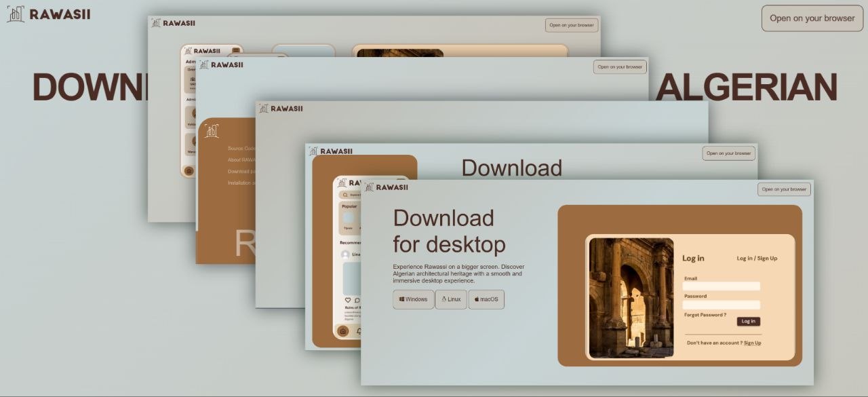Click the RAWASII logo in the third stacked panel
The image size is (868, 397).
(x=281, y=109)
